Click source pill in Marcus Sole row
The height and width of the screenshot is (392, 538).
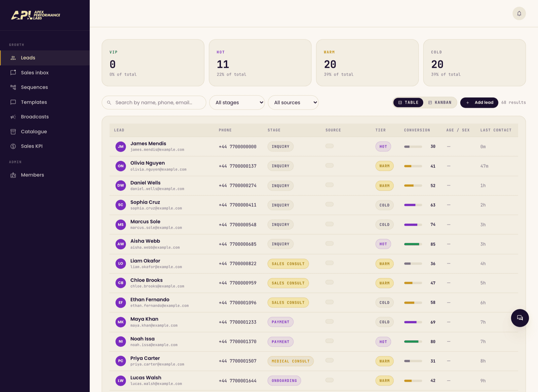coord(330,224)
